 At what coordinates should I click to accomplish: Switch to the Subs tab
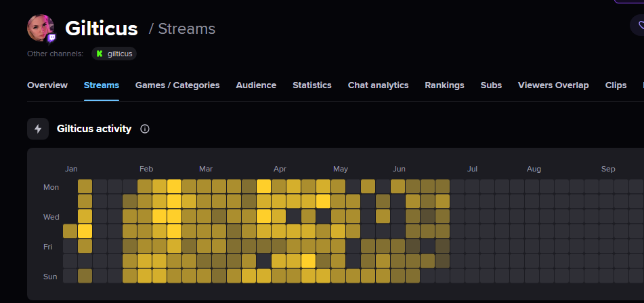(491, 85)
